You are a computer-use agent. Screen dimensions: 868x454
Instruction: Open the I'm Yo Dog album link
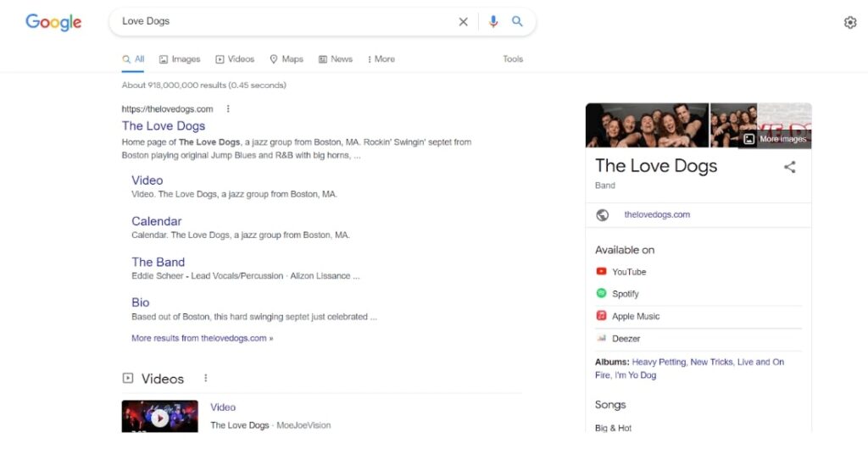pyautogui.click(x=636, y=375)
